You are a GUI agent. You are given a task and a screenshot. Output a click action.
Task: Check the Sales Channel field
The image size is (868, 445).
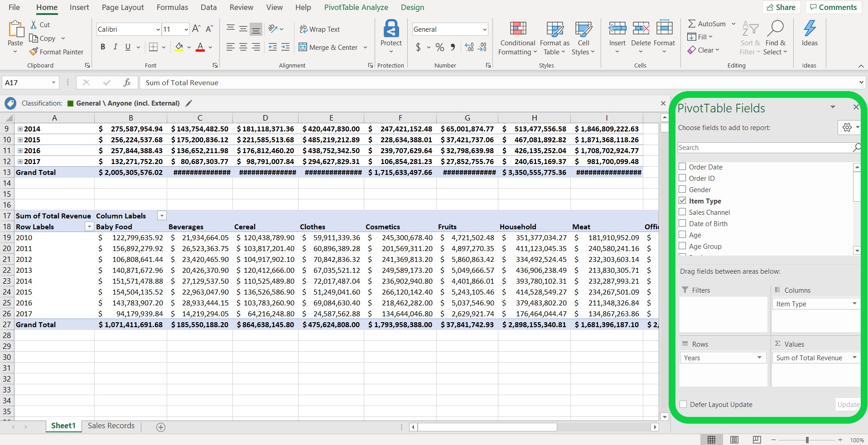tap(682, 212)
